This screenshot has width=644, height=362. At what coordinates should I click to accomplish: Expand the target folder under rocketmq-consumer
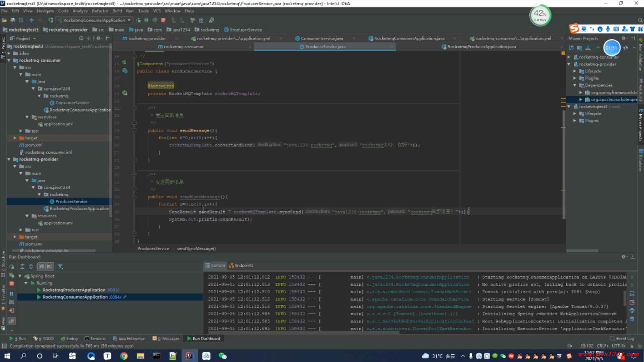tap(15, 138)
